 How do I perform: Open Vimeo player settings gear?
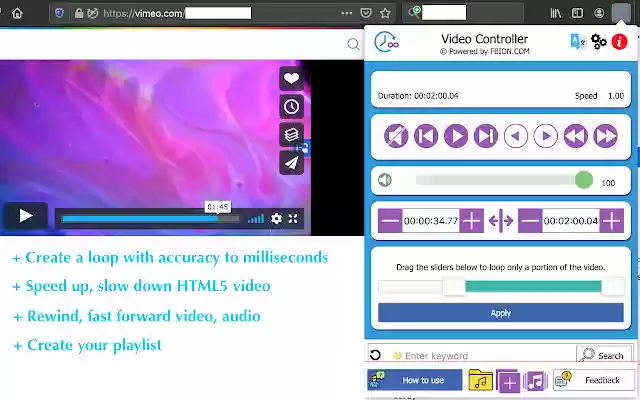pos(276,219)
